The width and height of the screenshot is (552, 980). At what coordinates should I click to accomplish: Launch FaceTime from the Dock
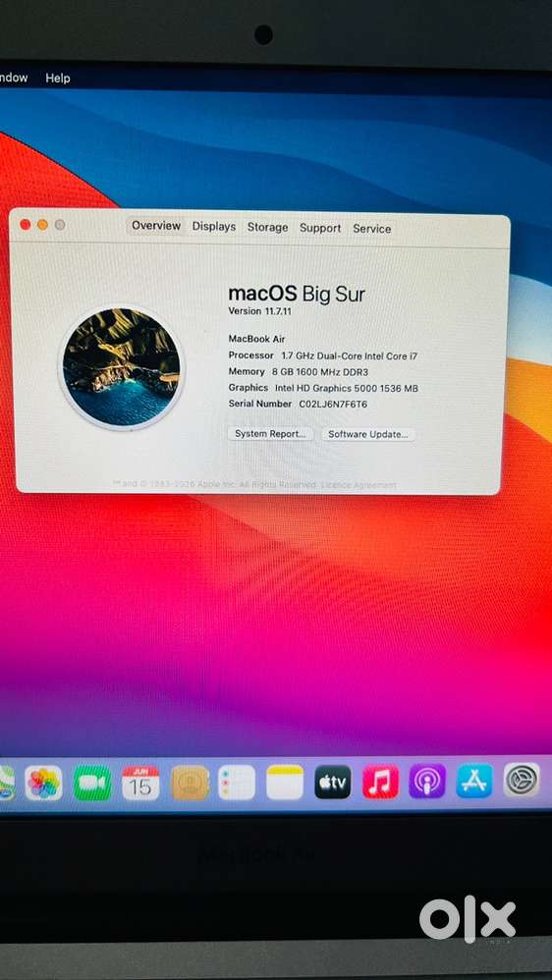pos(92,783)
